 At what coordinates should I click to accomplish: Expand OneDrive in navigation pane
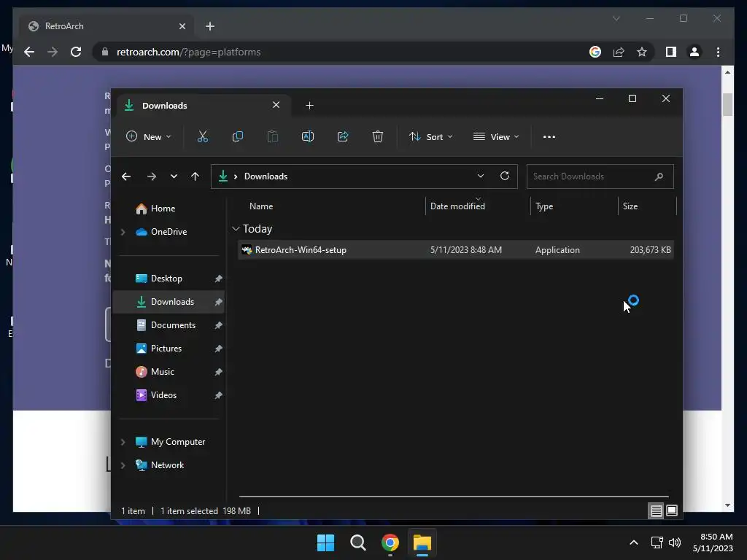(x=123, y=232)
